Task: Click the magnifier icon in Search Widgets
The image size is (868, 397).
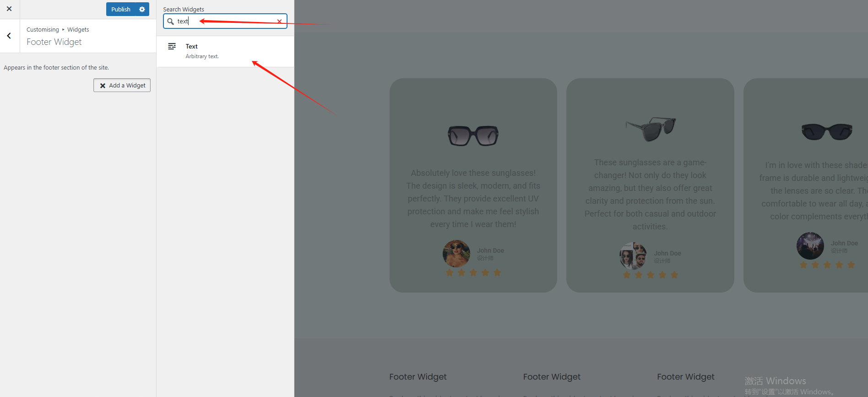Action: [x=170, y=22]
